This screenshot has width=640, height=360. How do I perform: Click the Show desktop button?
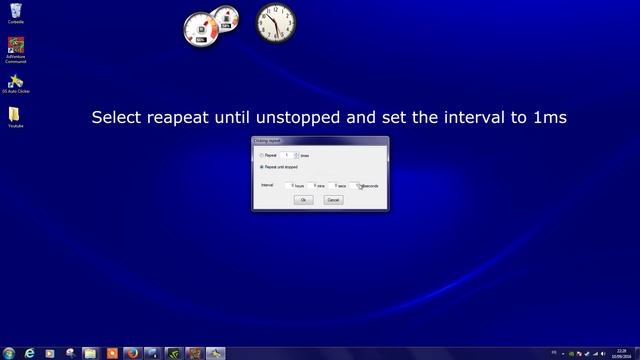pyautogui.click(x=637, y=353)
